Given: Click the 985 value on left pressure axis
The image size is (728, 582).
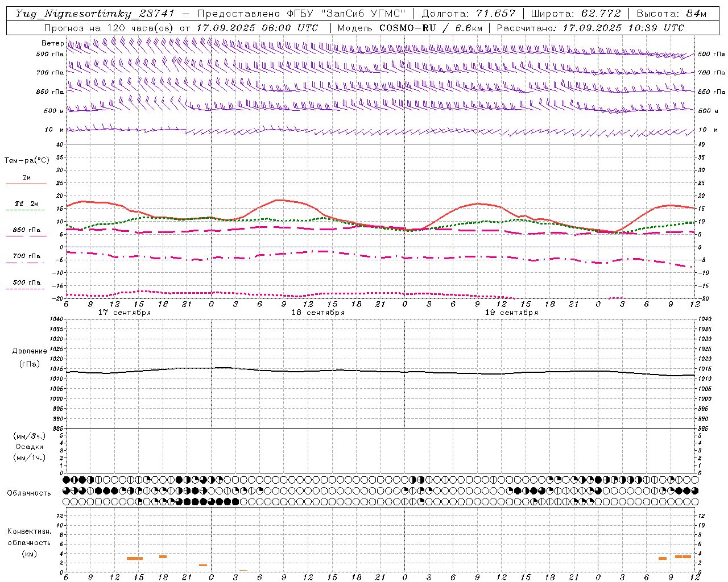Looking at the screenshot, I should pos(58,429).
